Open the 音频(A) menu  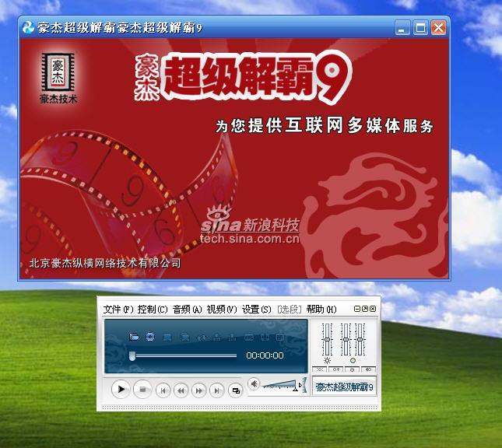coord(188,309)
